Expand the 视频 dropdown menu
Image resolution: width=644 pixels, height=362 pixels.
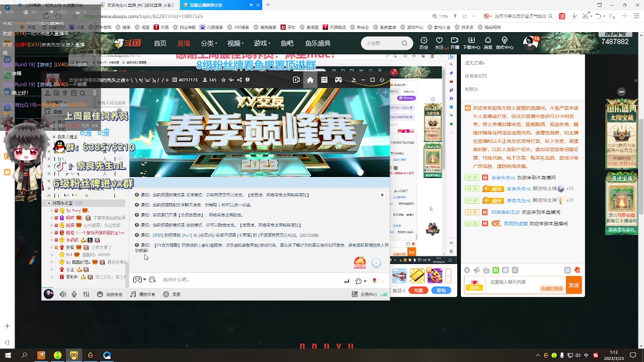click(x=235, y=43)
